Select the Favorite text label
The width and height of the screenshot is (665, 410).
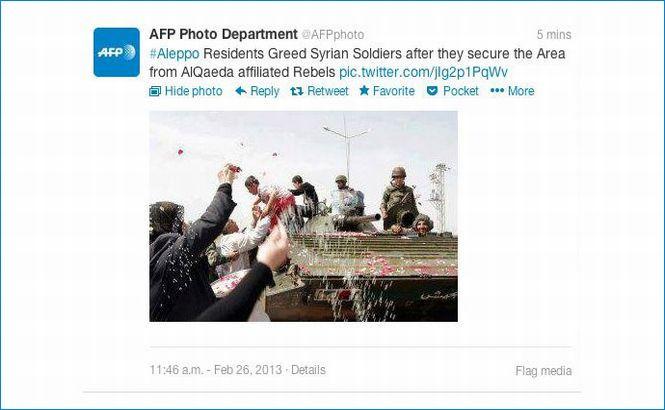pos(394,91)
